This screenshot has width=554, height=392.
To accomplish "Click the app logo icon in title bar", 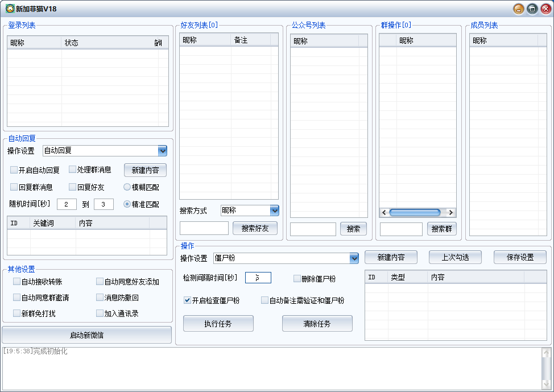I will (10, 9).
